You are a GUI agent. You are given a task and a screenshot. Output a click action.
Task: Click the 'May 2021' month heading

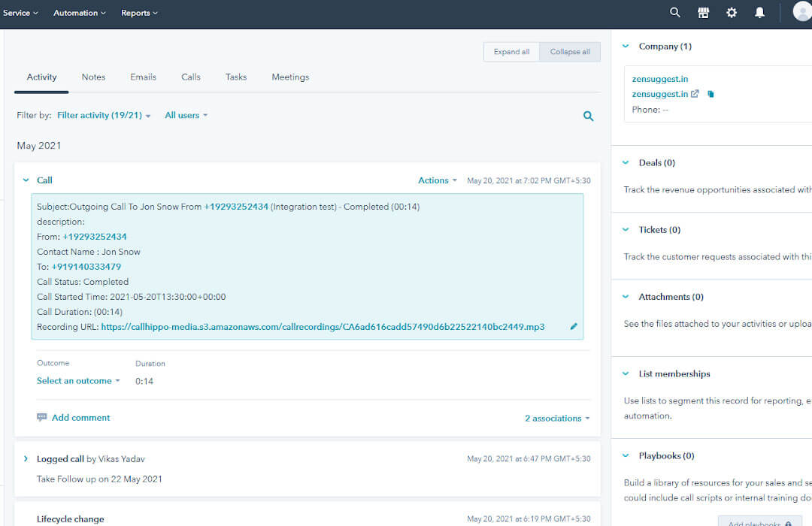[39, 146]
